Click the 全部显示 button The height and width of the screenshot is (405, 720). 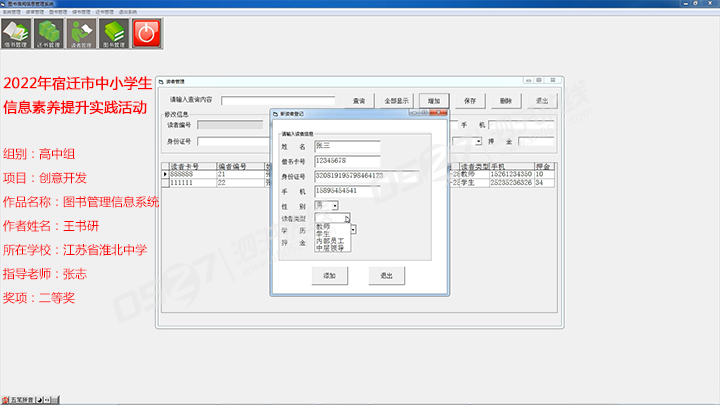pyautogui.click(x=396, y=101)
